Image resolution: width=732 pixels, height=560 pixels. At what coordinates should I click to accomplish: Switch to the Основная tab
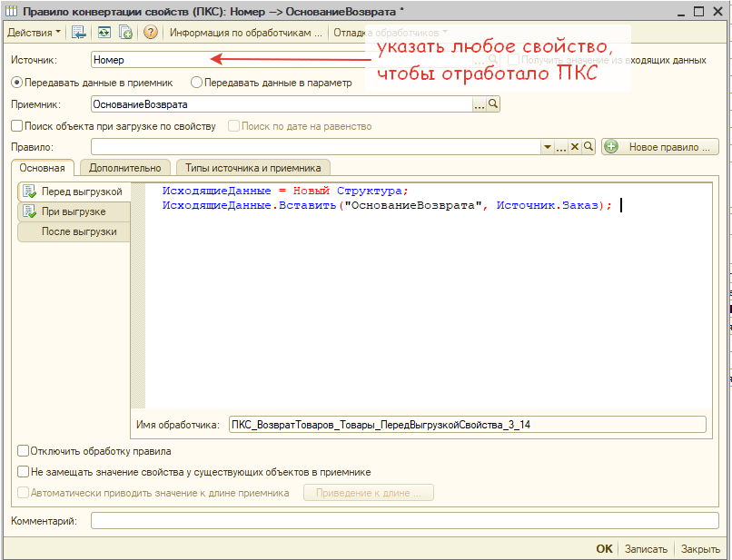click(x=43, y=168)
